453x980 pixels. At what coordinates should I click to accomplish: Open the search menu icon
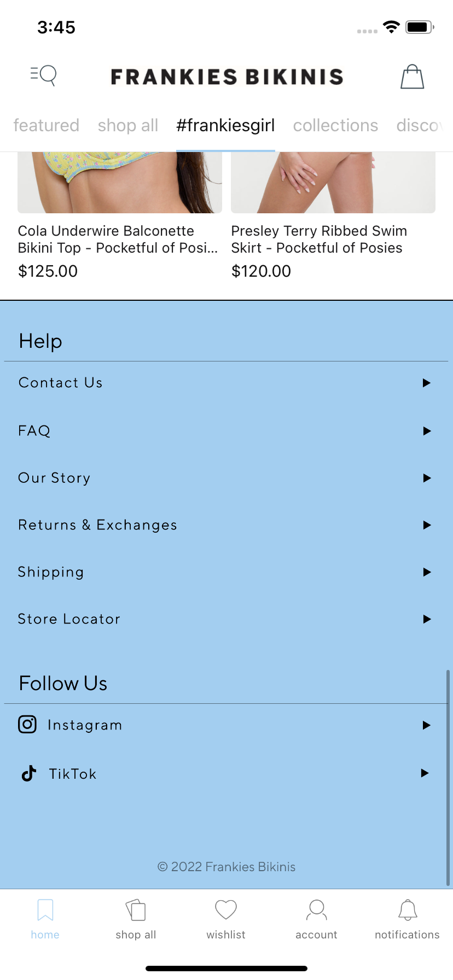click(44, 75)
